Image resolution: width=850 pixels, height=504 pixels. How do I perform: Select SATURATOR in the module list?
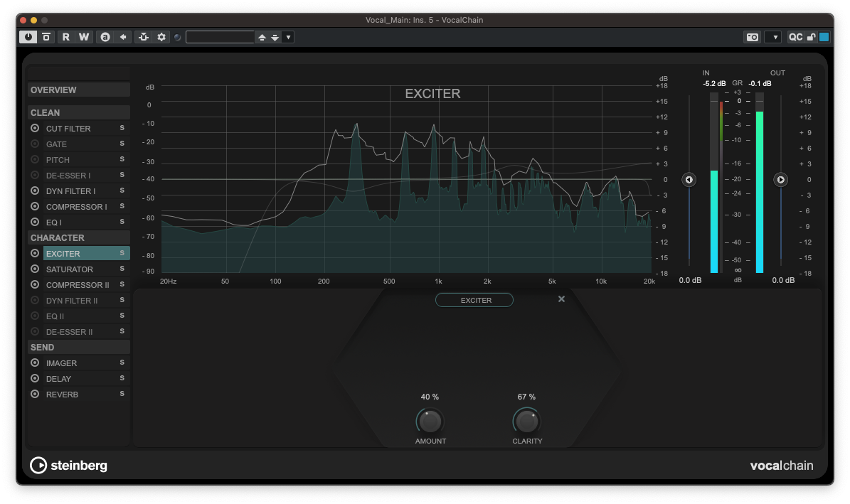coord(70,269)
